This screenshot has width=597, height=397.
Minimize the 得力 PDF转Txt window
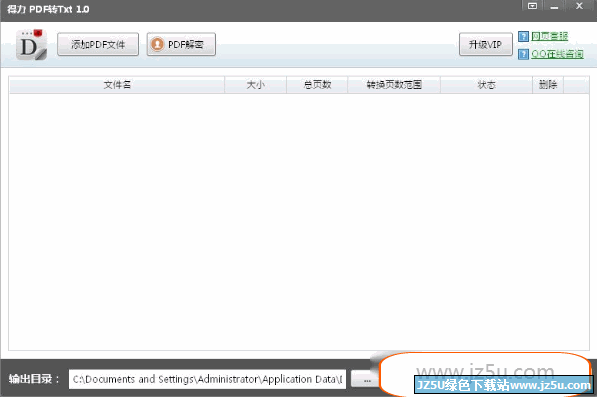point(554,6)
